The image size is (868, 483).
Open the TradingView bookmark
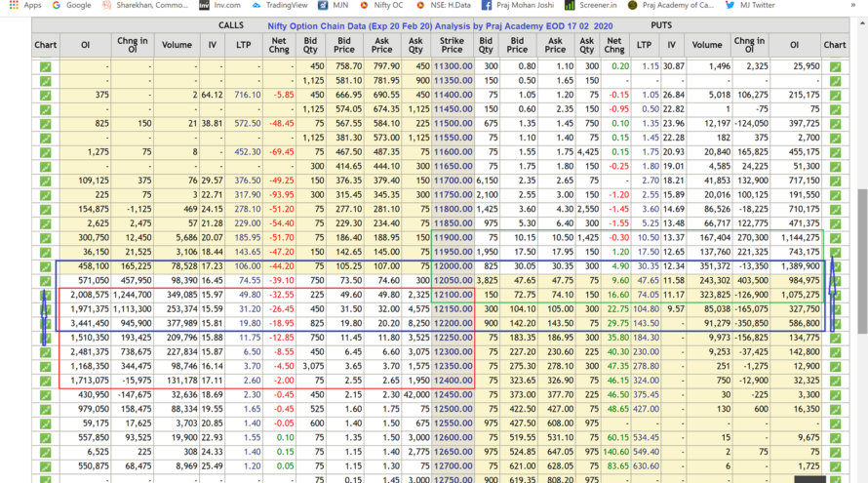pos(280,5)
